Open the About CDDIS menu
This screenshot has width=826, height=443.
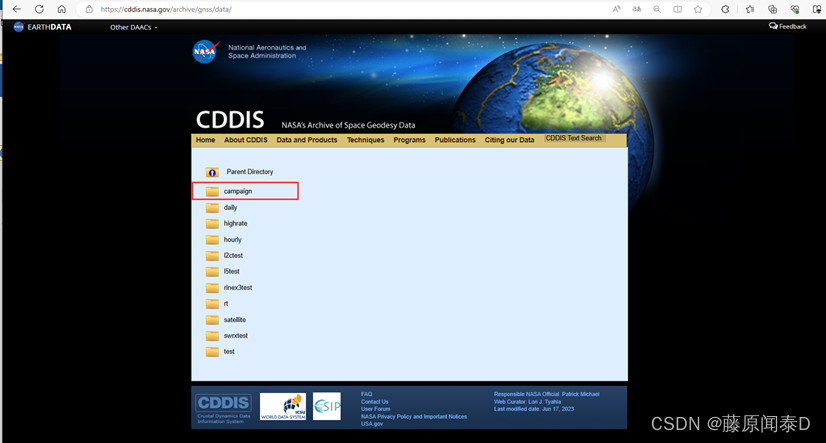tap(245, 140)
